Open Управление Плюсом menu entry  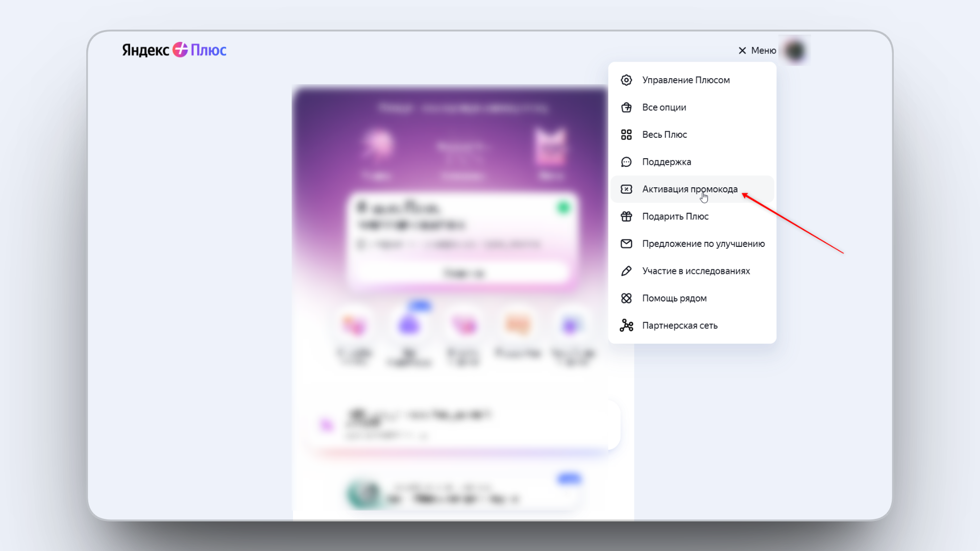(685, 80)
